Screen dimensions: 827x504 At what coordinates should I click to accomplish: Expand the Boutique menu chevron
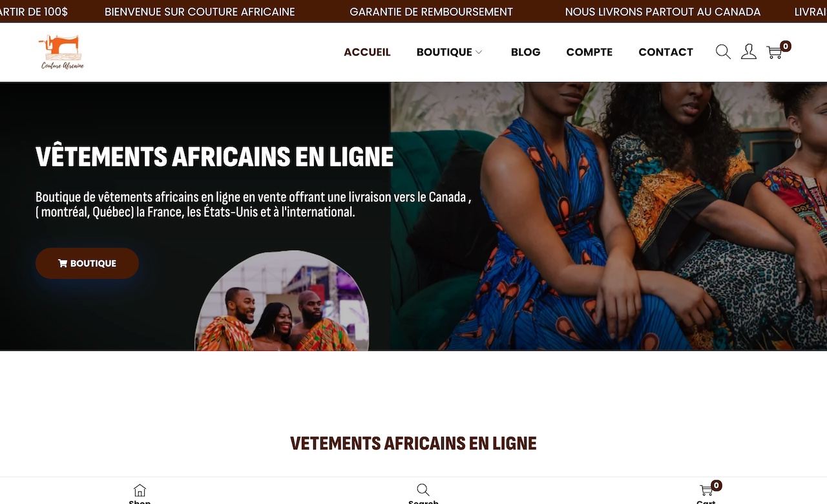tap(479, 52)
